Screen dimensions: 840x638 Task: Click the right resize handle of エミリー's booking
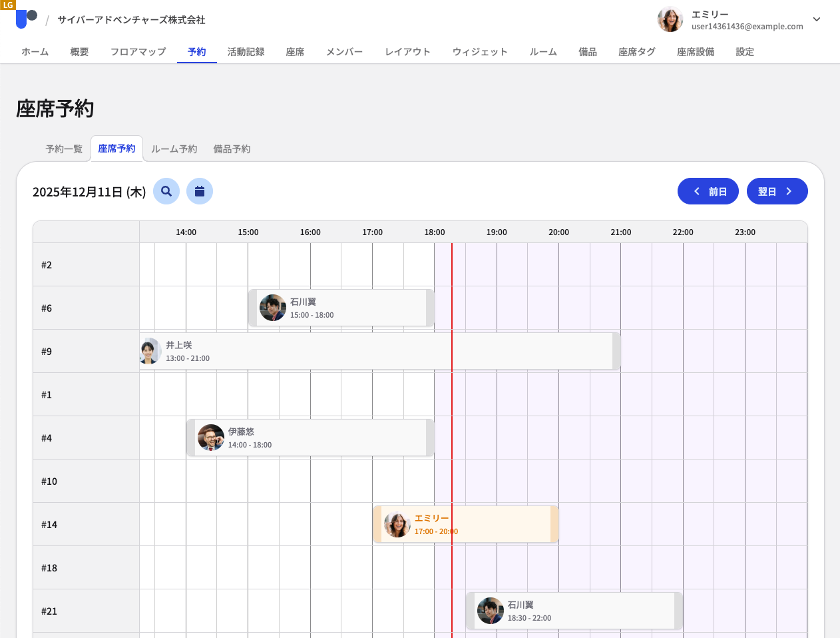[554, 524]
